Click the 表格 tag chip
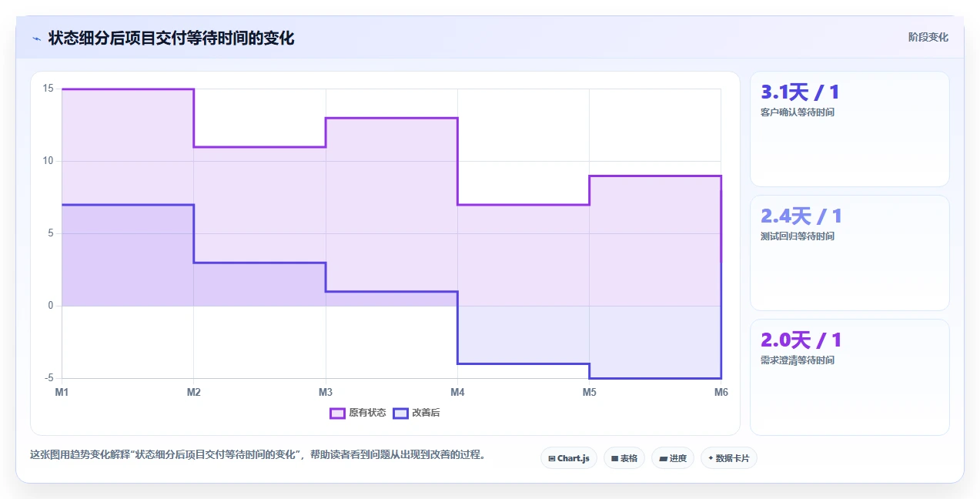This screenshot has height=499, width=980. [624, 458]
